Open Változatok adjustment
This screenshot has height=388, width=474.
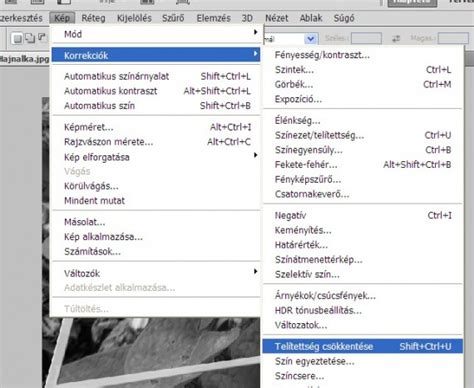tap(363, 325)
